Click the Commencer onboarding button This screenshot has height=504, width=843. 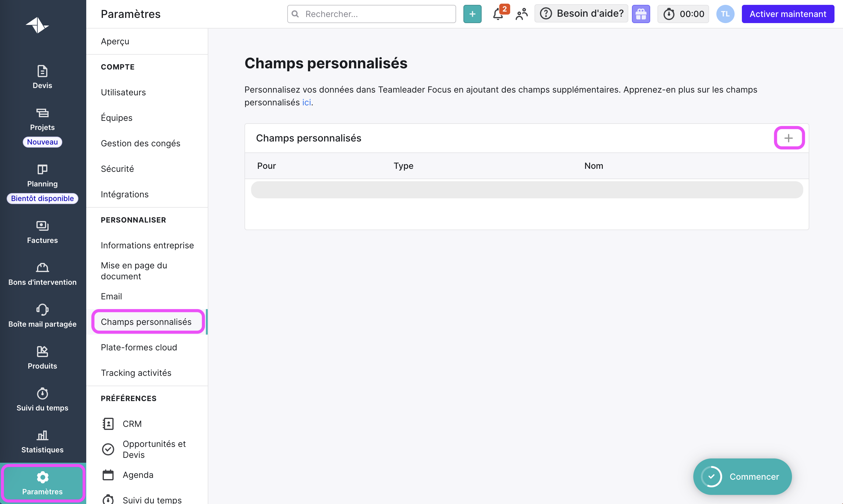coord(742,476)
